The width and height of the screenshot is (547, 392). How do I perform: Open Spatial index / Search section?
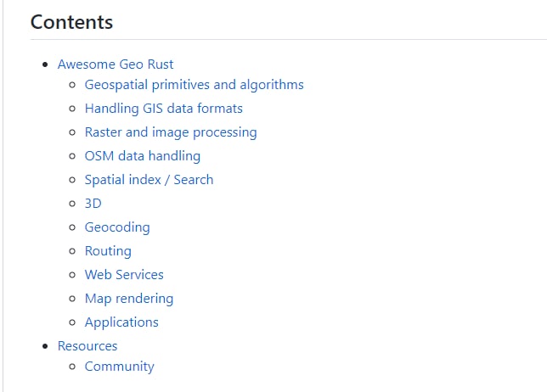pos(149,180)
